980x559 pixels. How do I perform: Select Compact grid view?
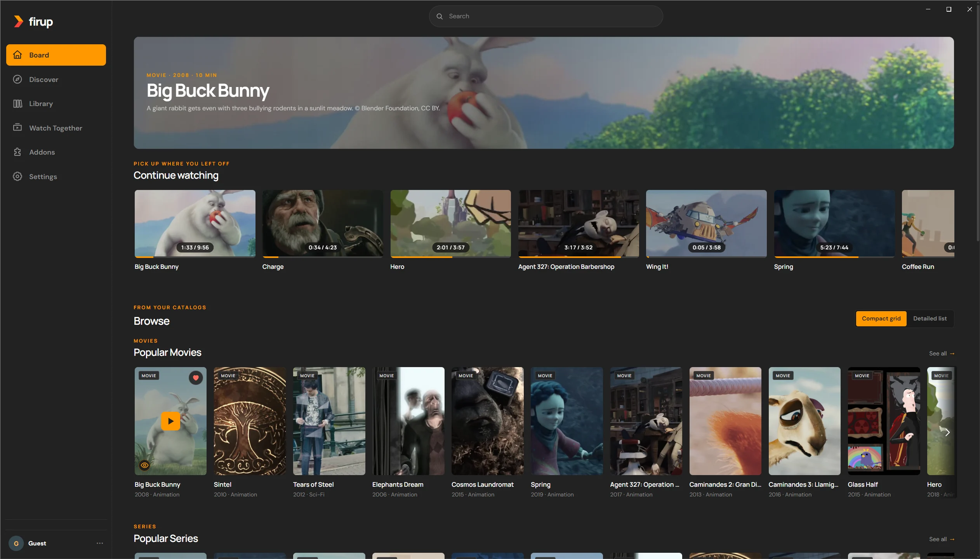881,319
